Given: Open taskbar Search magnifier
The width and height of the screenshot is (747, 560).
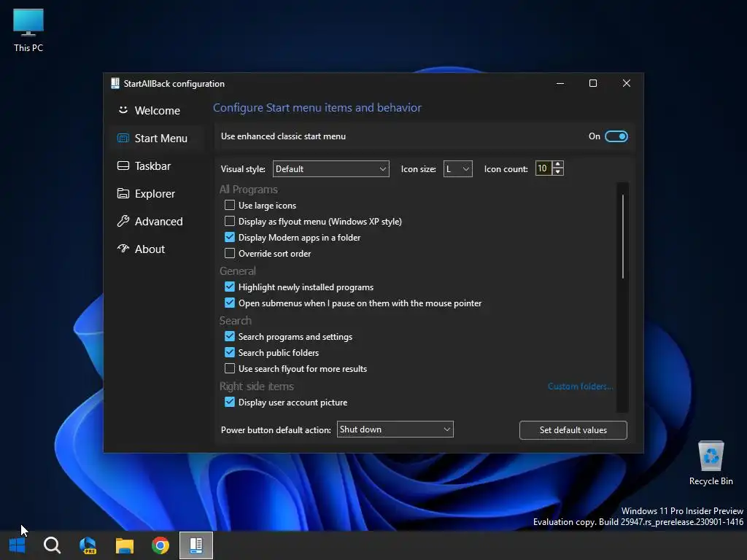Looking at the screenshot, I should point(52,545).
